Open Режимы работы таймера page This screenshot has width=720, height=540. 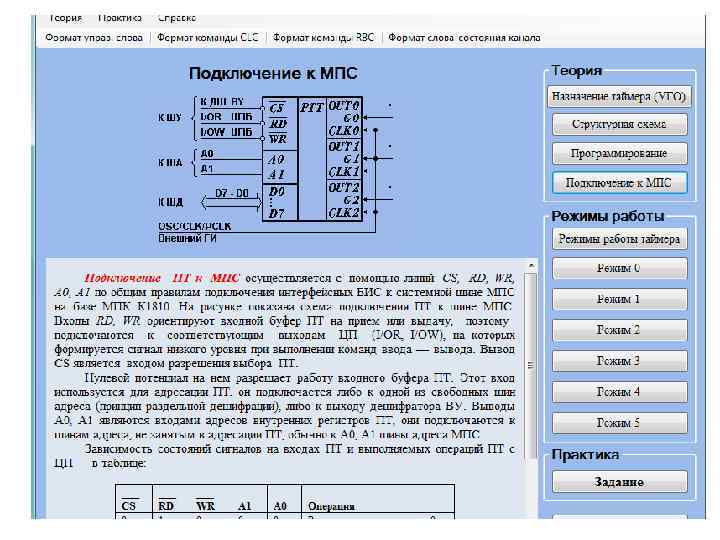point(619,239)
